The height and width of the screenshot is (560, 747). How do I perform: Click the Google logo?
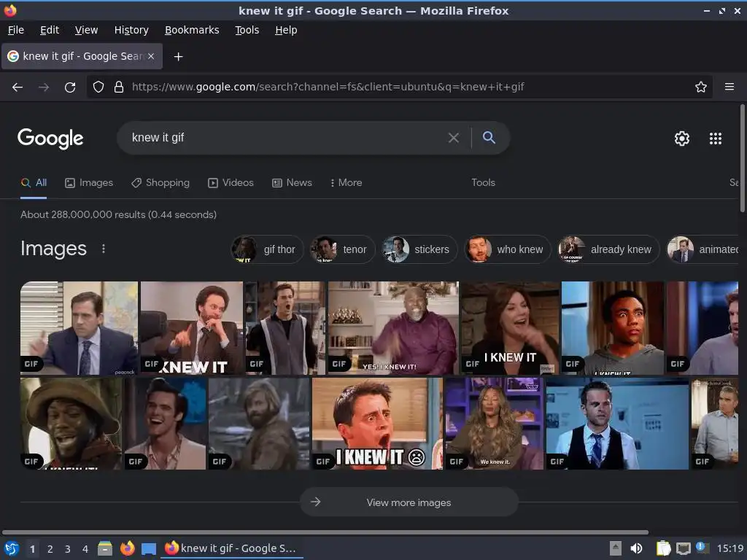pyautogui.click(x=50, y=139)
